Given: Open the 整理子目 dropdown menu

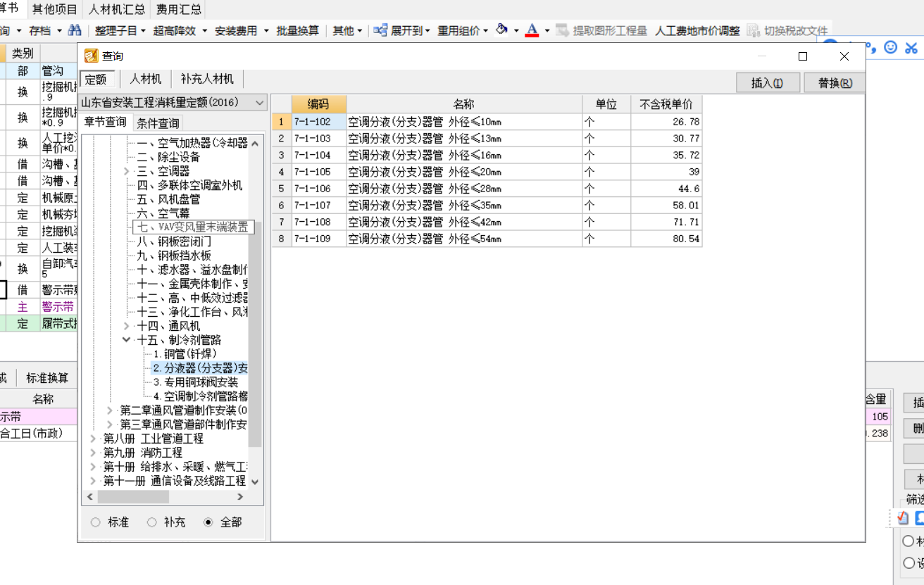Looking at the screenshot, I should pos(120,30).
